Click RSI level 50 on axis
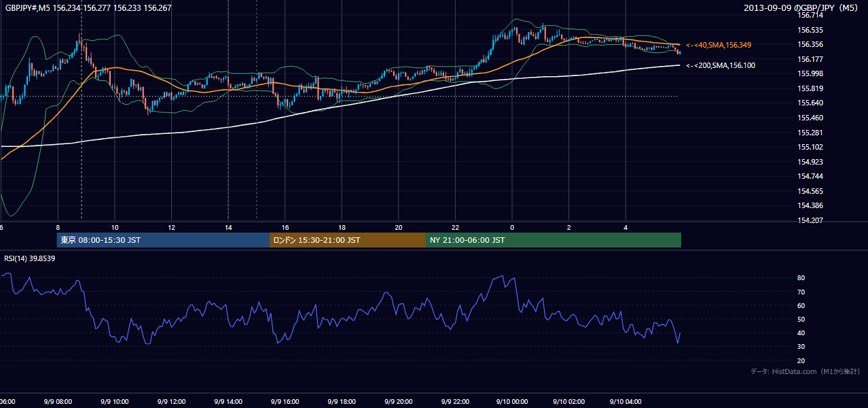868x408 pixels. click(x=801, y=319)
